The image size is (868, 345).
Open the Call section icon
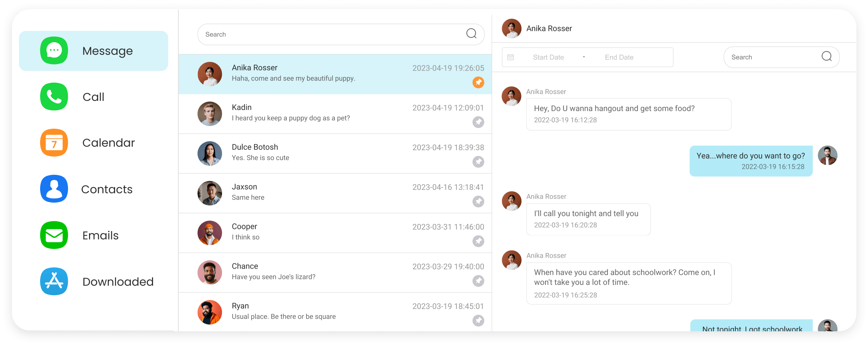coord(53,96)
